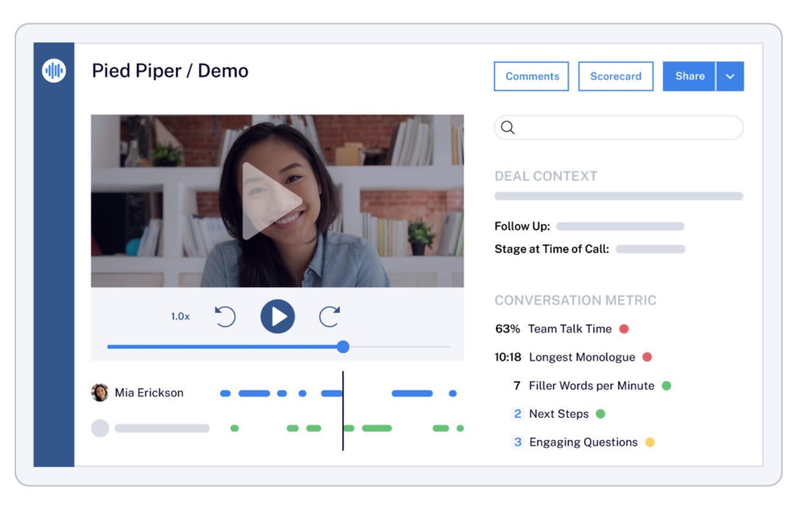This screenshot has width=812, height=507.
Task: Click the black timeline playhead marker
Action: pyautogui.click(x=343, y=411)
